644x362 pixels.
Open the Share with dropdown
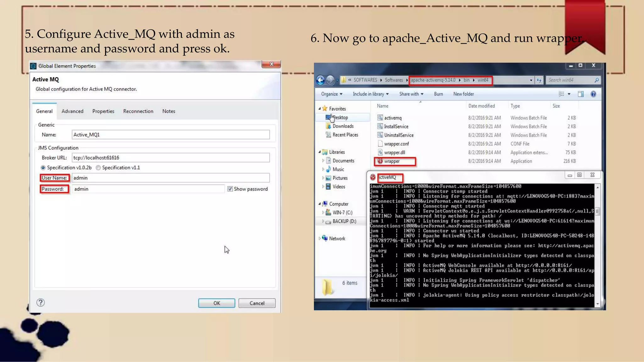point(411,94)
